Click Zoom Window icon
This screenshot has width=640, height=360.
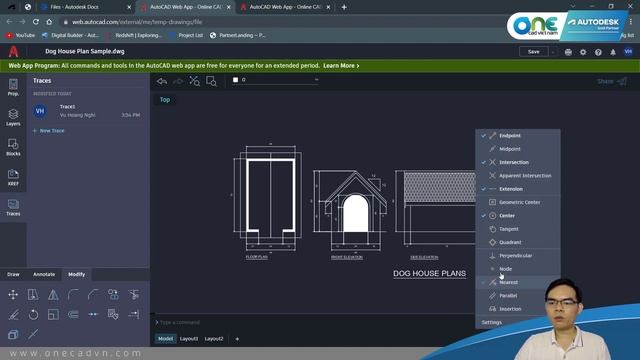[x=211, y=81]
